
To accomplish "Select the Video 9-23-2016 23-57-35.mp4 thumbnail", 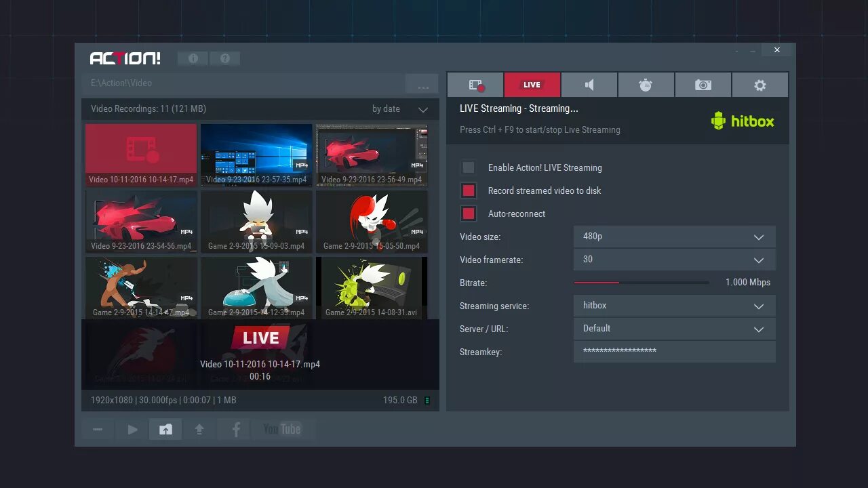I will coord(256,155).
